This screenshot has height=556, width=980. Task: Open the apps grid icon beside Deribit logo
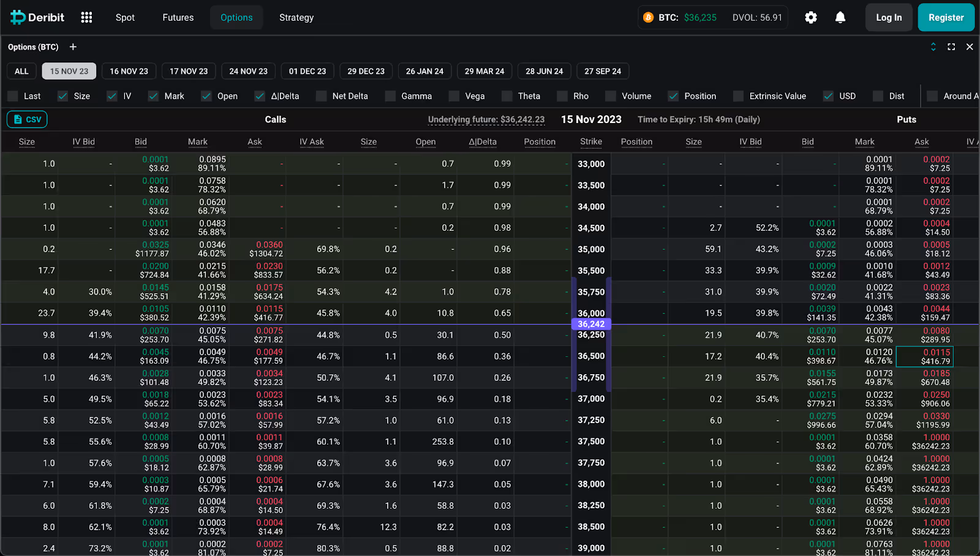point(86,17)
